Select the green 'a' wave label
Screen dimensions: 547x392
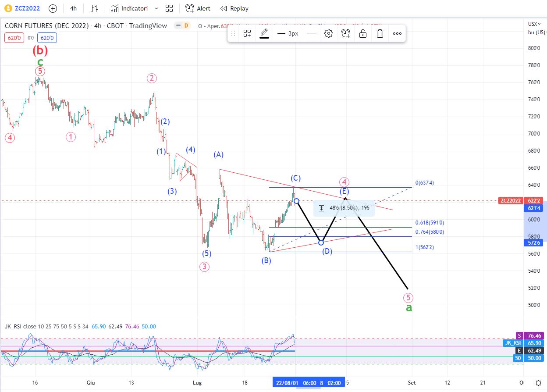(x=408, y=308)
